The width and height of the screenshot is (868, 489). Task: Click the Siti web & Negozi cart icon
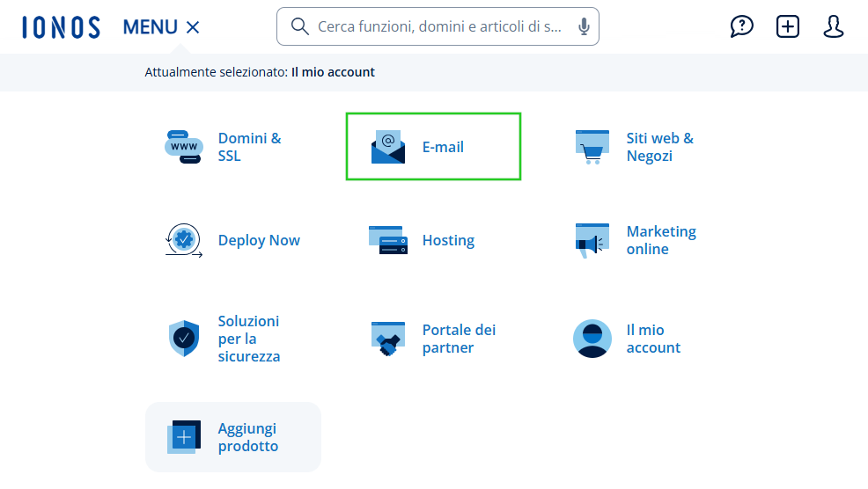click(x=592, y=147)
